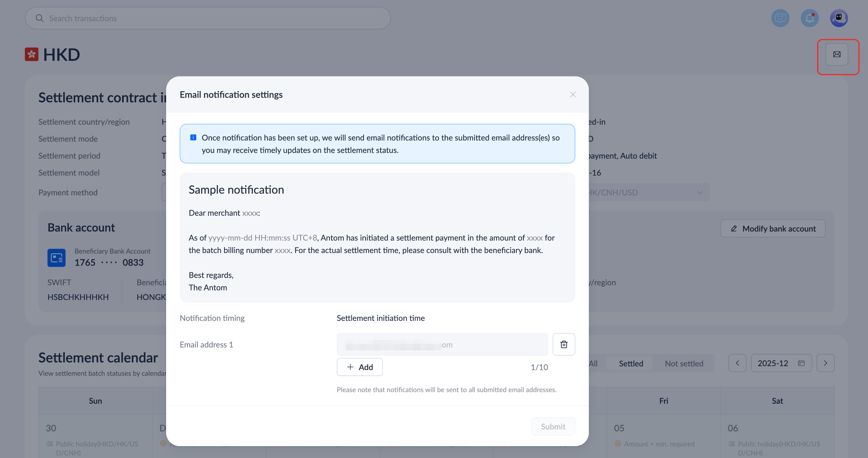Click the Beneficiary Bank Account card icon

point(56,258)
